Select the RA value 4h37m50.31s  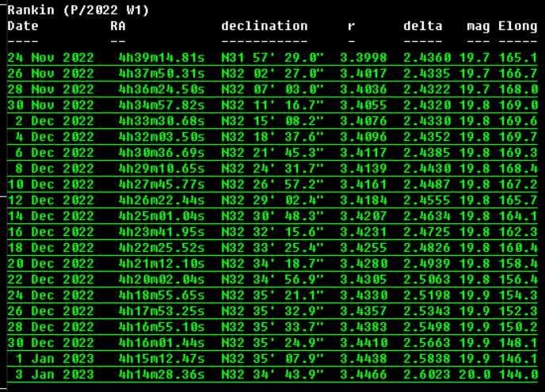click(162, 74)
